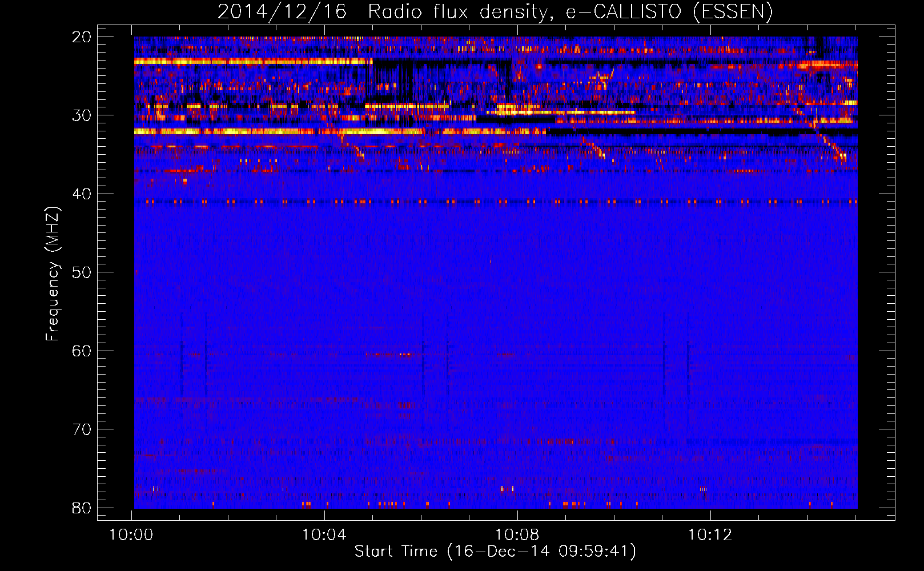Select the 80 frequency tick label
Viewport: 924px width, 571px height.
click(x=82, y=508)
